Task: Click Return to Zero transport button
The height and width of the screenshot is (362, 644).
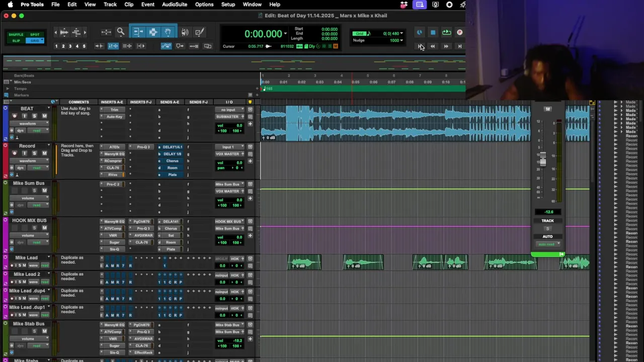Action: (420, 46)
